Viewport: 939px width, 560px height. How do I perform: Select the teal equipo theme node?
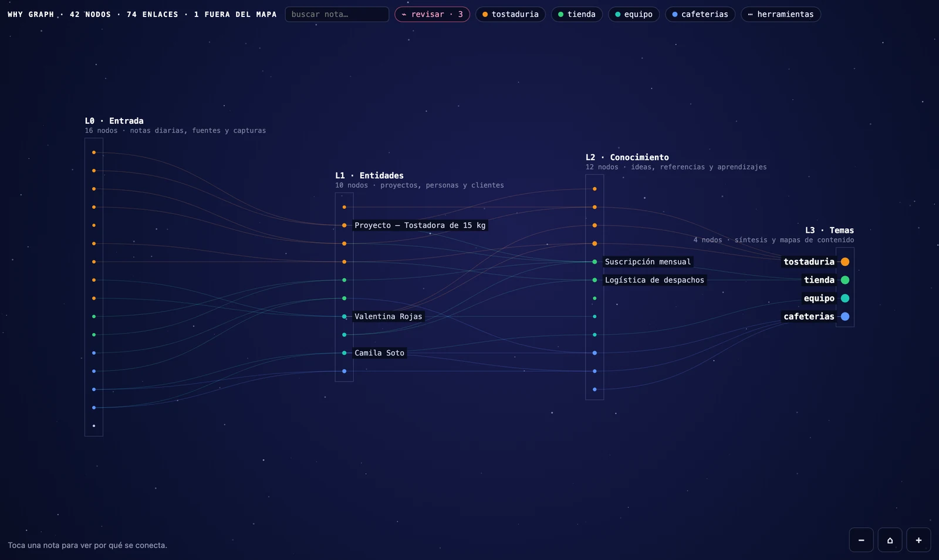point(845,298)
